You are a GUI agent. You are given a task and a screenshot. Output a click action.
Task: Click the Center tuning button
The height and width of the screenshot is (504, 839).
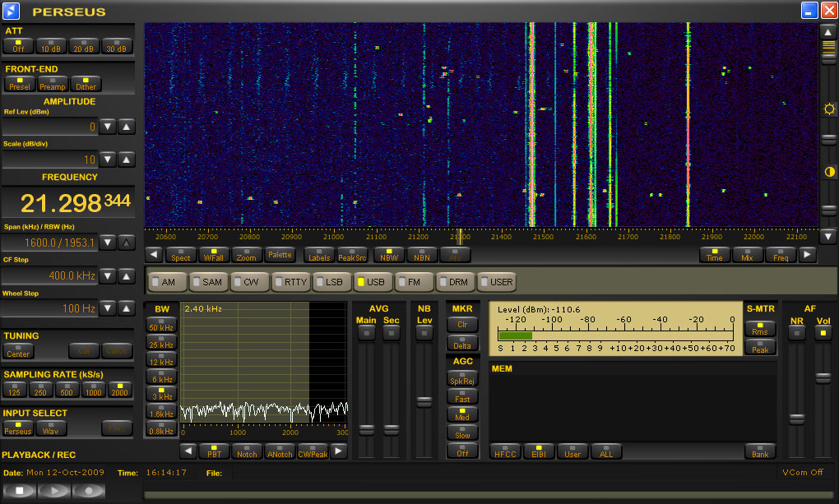pos(18,352)
